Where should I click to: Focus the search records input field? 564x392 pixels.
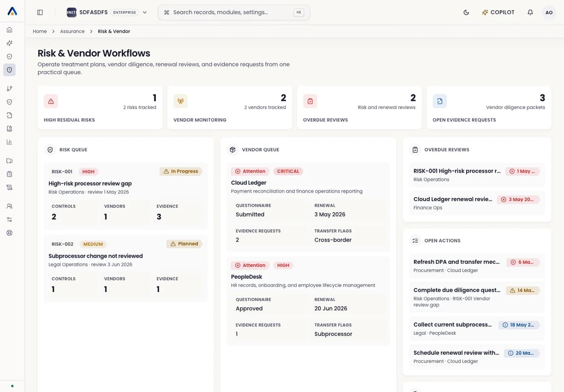point(234,12)
